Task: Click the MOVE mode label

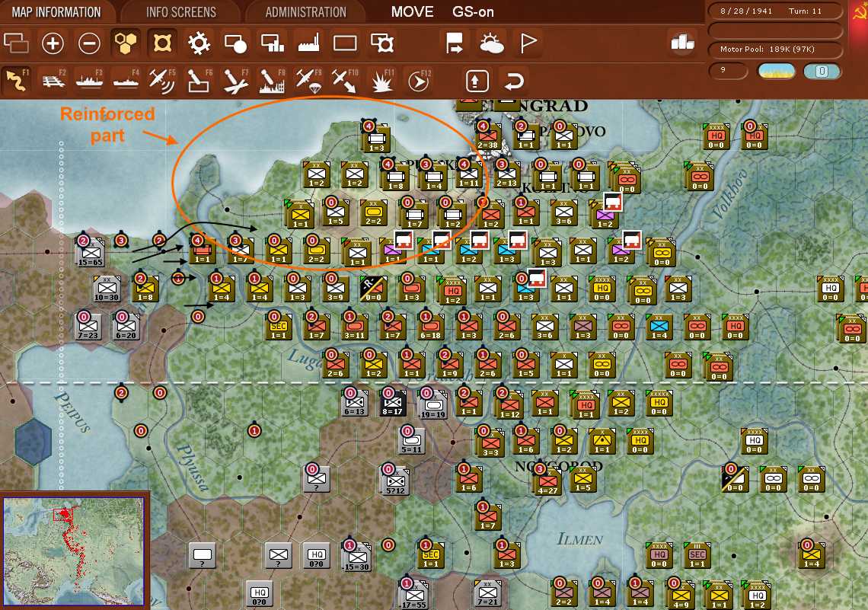Action: (x=413, y=11)
